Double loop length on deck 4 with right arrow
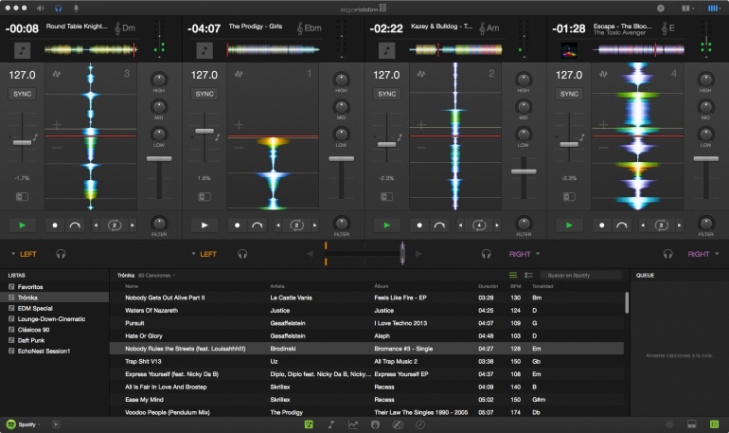 (x=679, y=225)
